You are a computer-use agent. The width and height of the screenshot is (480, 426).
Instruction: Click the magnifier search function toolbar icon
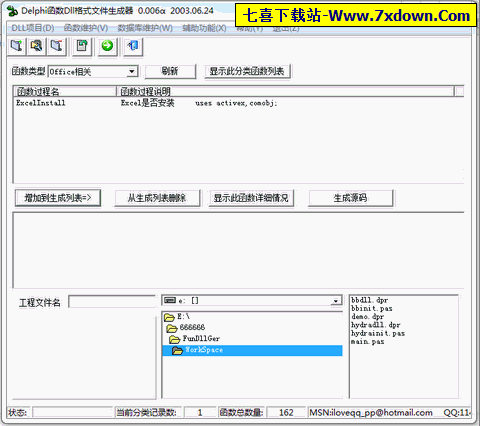click(x=36, y=46)
